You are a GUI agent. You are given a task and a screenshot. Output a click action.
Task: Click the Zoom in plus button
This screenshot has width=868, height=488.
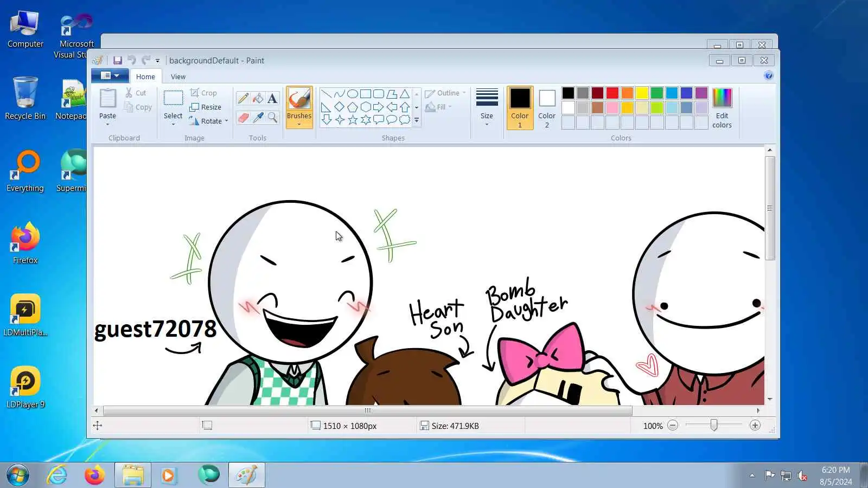[x=755, y=426]
